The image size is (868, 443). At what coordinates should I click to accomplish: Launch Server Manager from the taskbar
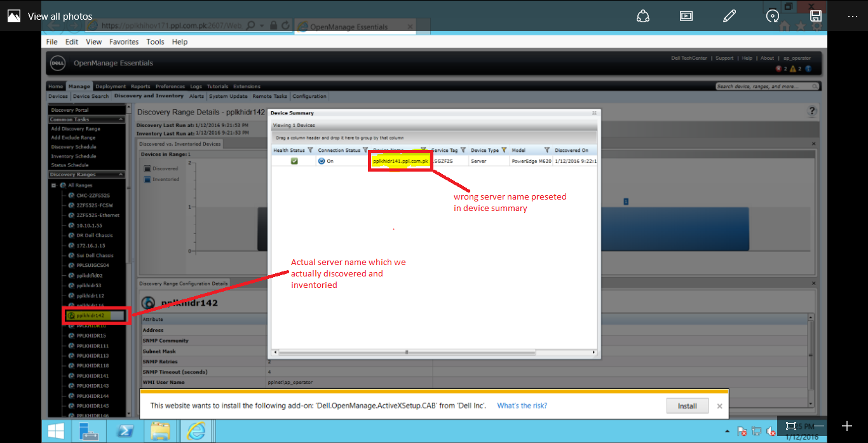coord(88,432)
